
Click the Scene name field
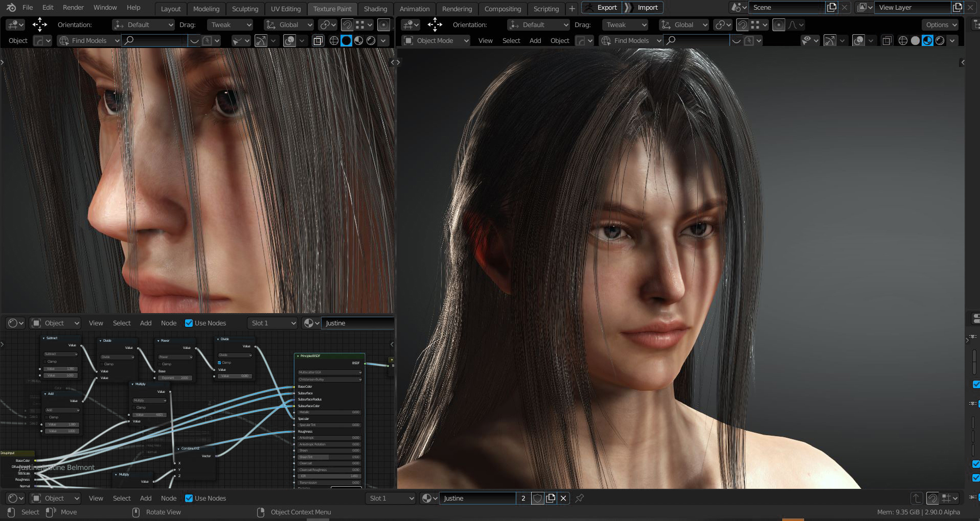tap(786, 8)
